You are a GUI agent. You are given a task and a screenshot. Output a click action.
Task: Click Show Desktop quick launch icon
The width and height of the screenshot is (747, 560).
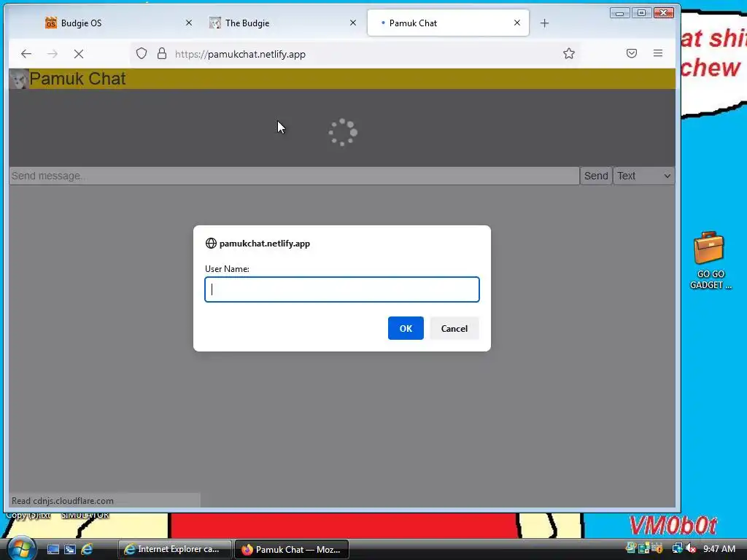tap(53, 549)
